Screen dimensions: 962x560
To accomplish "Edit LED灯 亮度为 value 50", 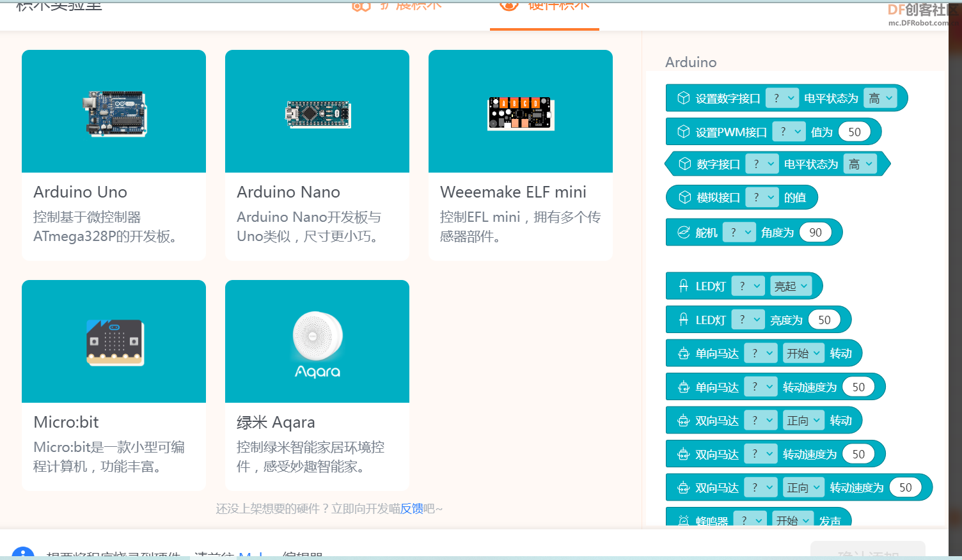I will 824,320.
